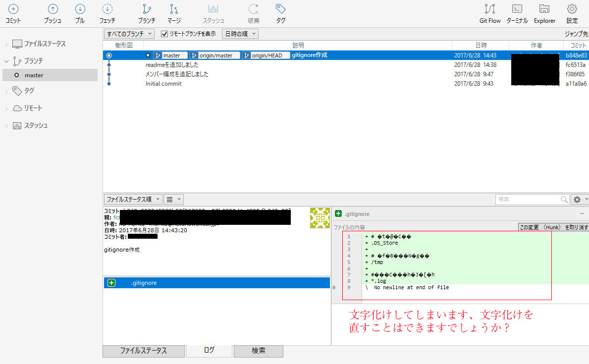Open Git Flow from the toolbar

(490, 13)
